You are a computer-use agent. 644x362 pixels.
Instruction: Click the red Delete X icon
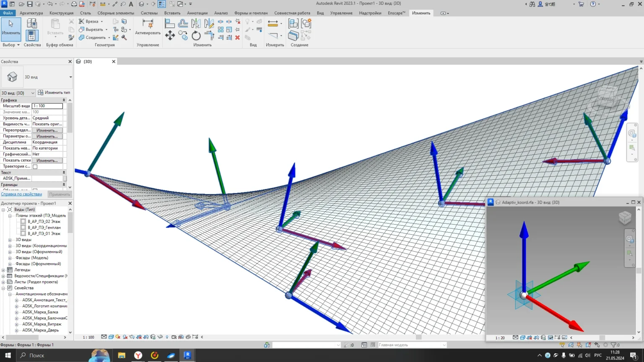[x=237, y=37]
